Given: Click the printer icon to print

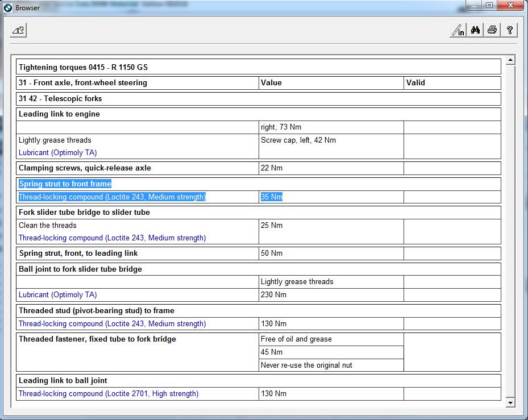Looking at the screenshot, I should (x=492, y=31).
